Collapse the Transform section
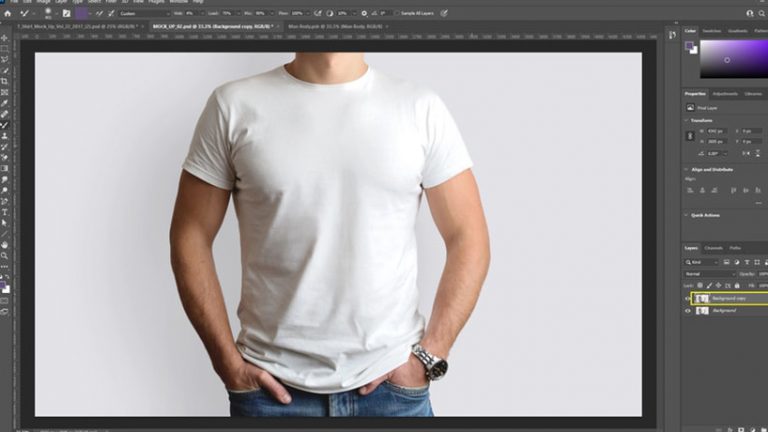The width and height of the screenshot is (768, 432). 686,120
